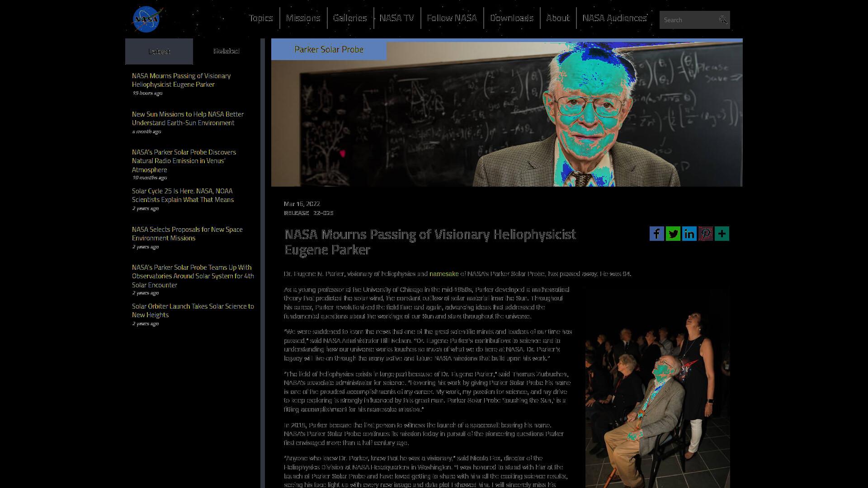Click the NASA logo
The width and height of the screenshot is (868, 488).
[147, 19]
